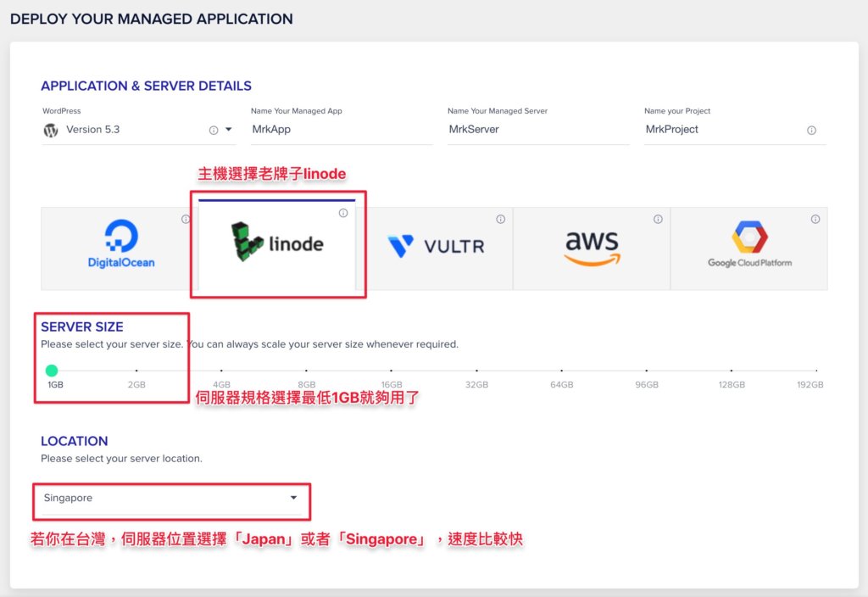Open info icon on DigitalOcean card

click(186, 220)
